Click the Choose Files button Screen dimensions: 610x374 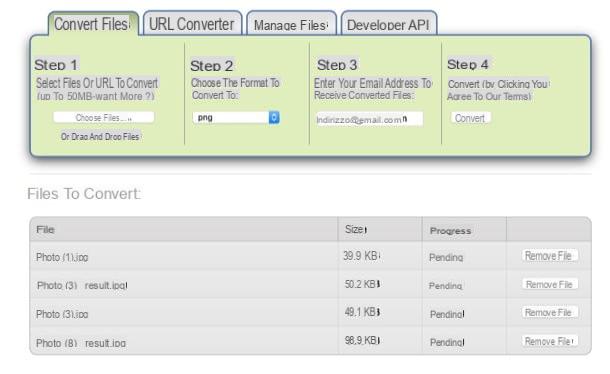tap(104, 118)
